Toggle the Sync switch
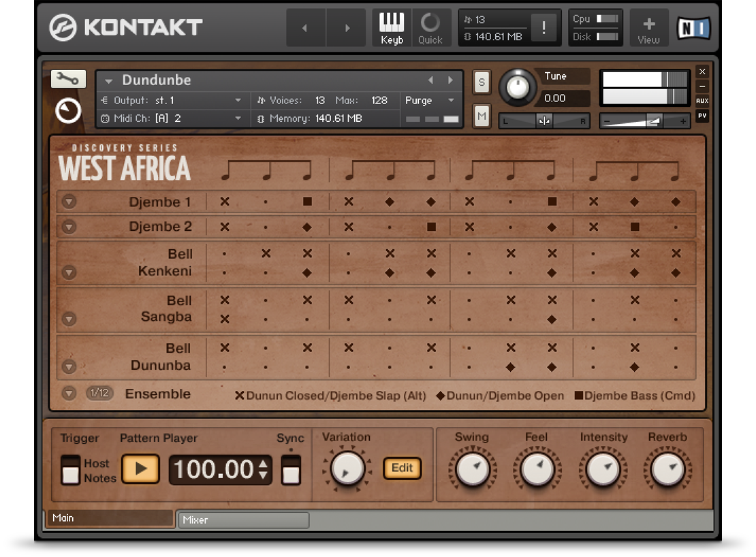Viewport: 756px width, 557px height. pyautogui.click(x=291, y=469)
